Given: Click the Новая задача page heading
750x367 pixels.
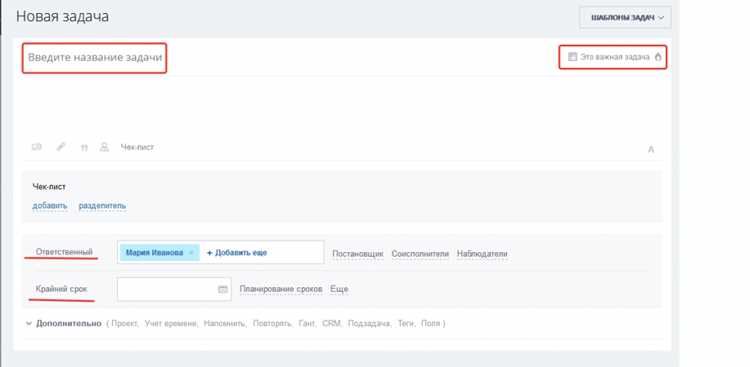Looking at the screenshot, I should [x=62, y=16].
